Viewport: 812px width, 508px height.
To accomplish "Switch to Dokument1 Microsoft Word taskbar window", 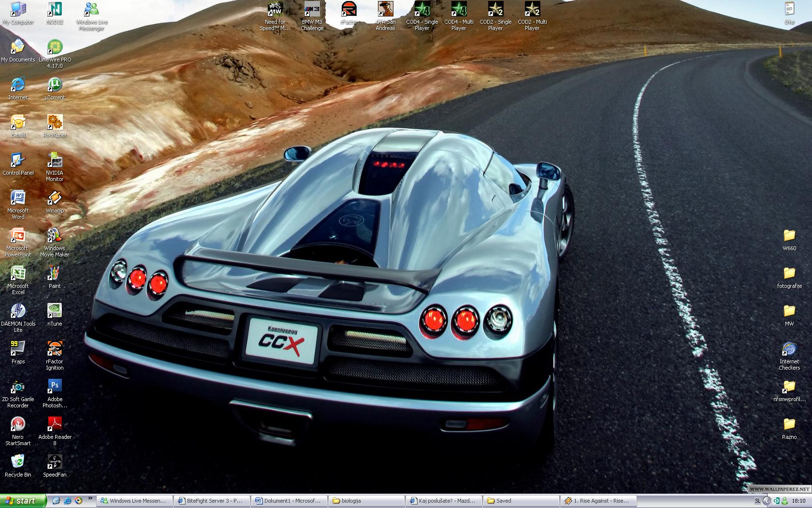I will coord(290,501).
